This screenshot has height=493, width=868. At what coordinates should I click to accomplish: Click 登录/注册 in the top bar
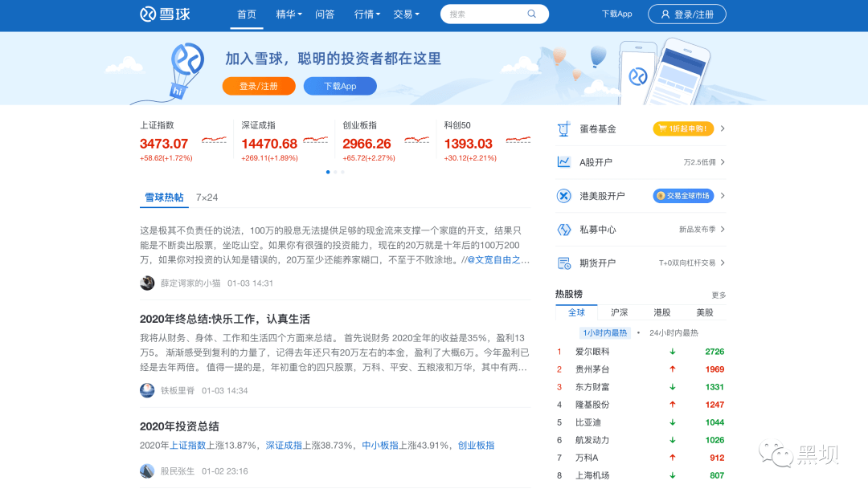click(687, 14)
